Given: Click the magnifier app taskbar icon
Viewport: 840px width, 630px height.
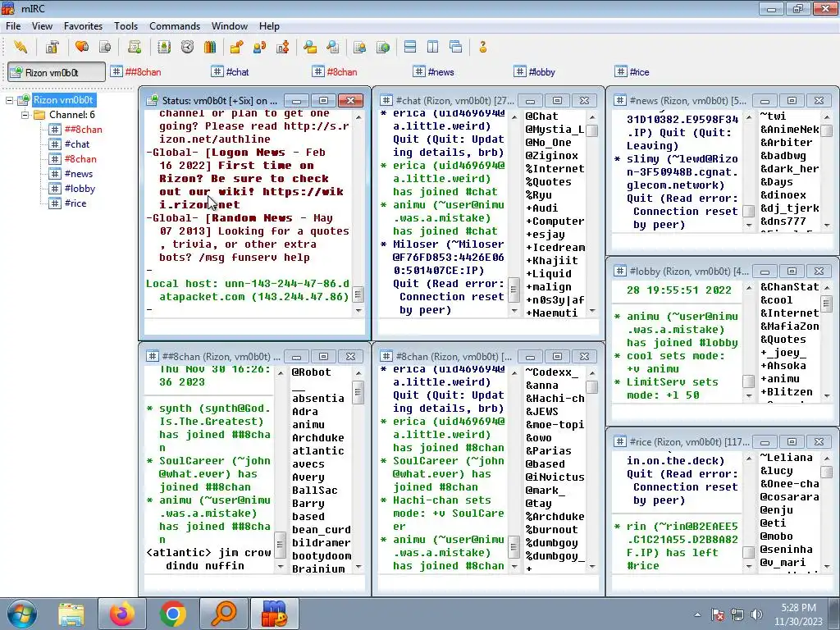Looking at the screenshot, I should point(223,614).
